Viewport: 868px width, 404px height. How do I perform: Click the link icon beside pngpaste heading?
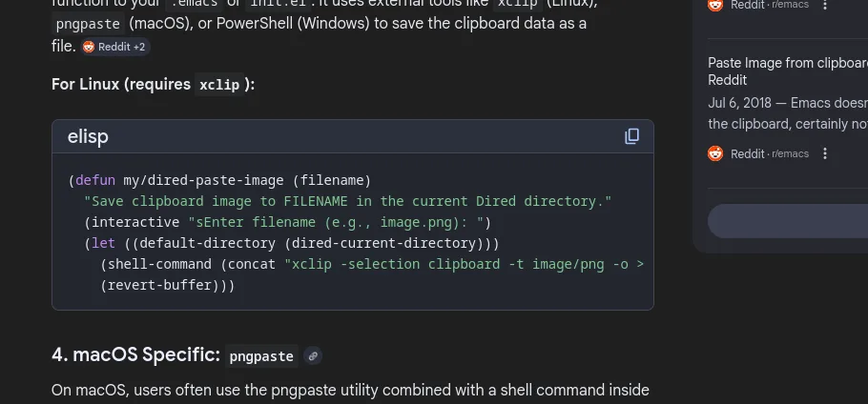313,356
